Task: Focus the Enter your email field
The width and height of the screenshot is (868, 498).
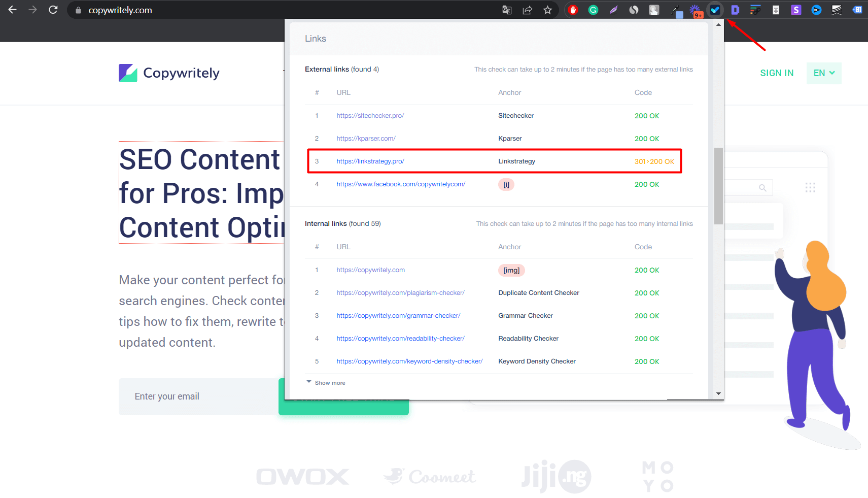Action: click(x=199, y=396)
